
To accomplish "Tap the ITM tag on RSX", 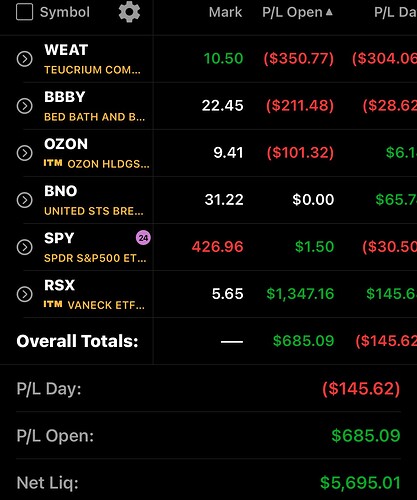I will [x=53, y=304].
